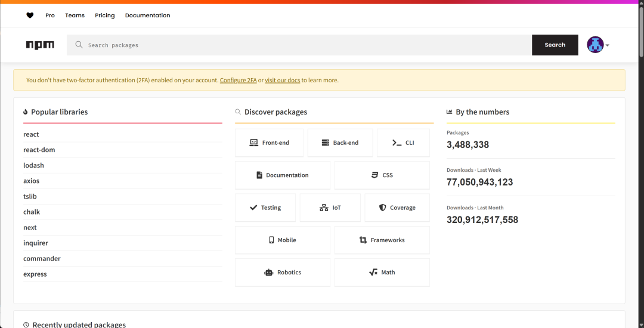Select the Documentation category tile
Viewport: 644px width, 328px height.
[283, 175]
